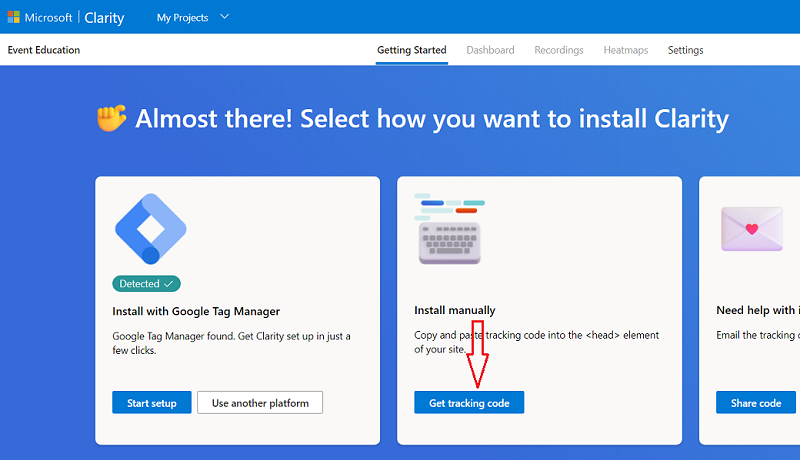Click the Copy and paste tracking code description
The height and width of the screenshot is (460, 800).
(x=537, y=342)
